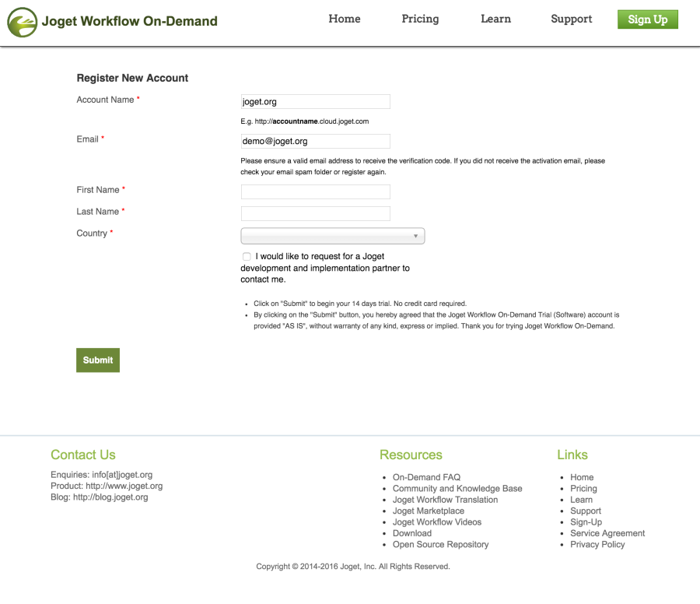Click the email verification code notice text
Image resolution: width=700 pixels, height=604 pixels.
[422, 167]
